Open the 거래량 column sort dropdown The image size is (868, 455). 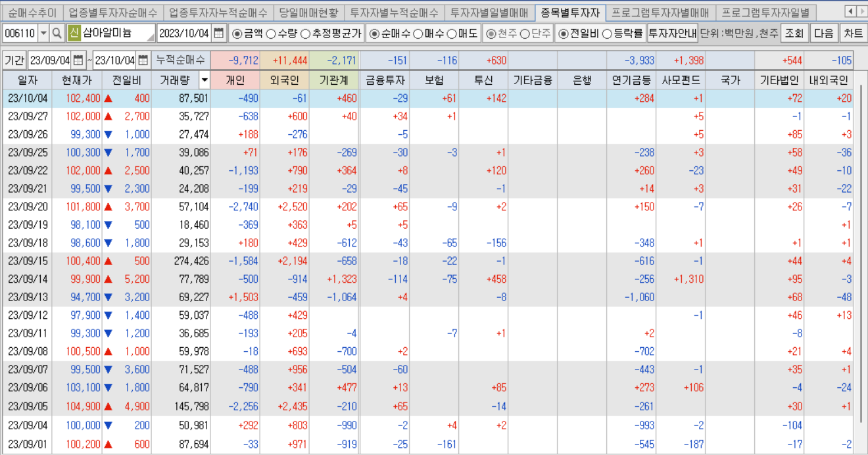pyautogui.click(x=204, y=79)
